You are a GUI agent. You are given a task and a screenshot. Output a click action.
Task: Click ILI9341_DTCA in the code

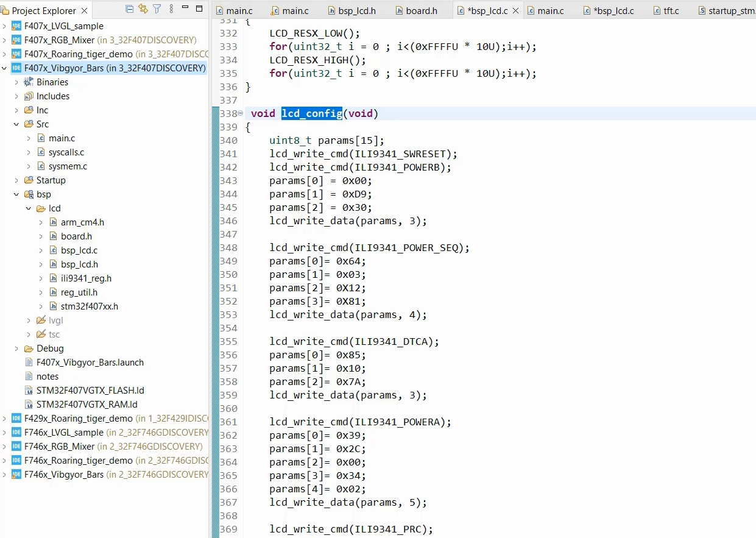[392, 342]
